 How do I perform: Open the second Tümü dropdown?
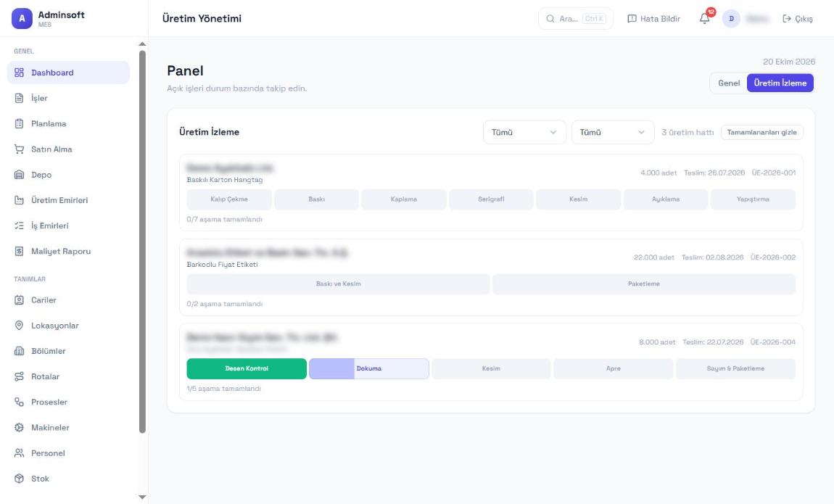coord(613,133)
